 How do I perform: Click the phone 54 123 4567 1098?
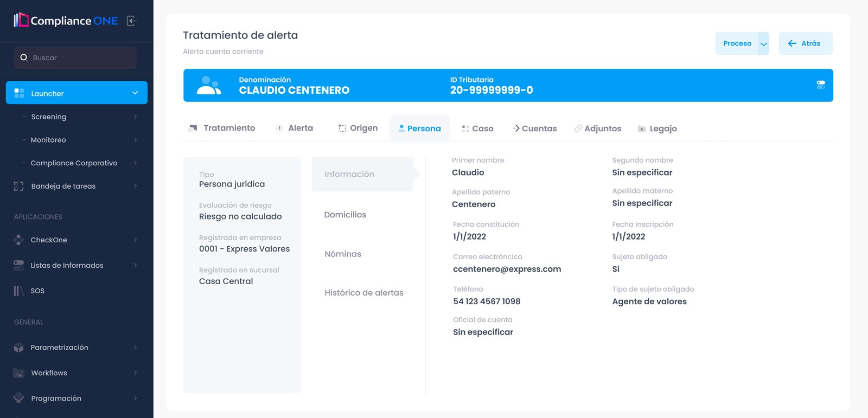[x=487, y=301]
